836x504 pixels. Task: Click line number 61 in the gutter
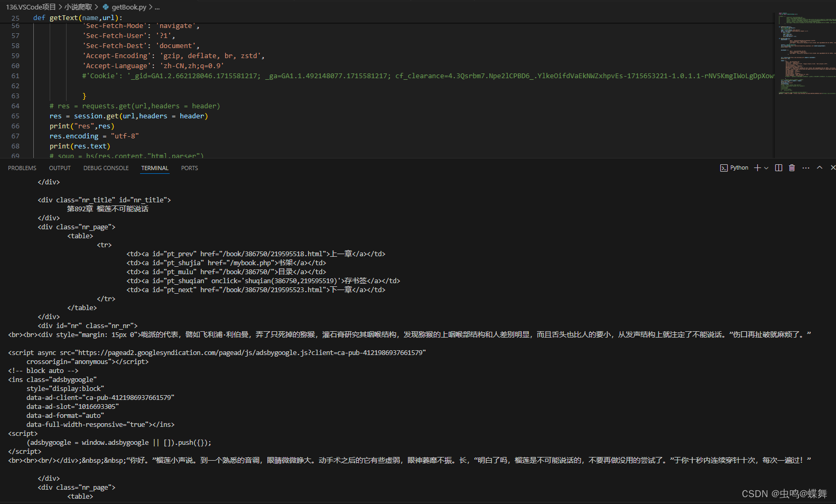pos(15,76)
